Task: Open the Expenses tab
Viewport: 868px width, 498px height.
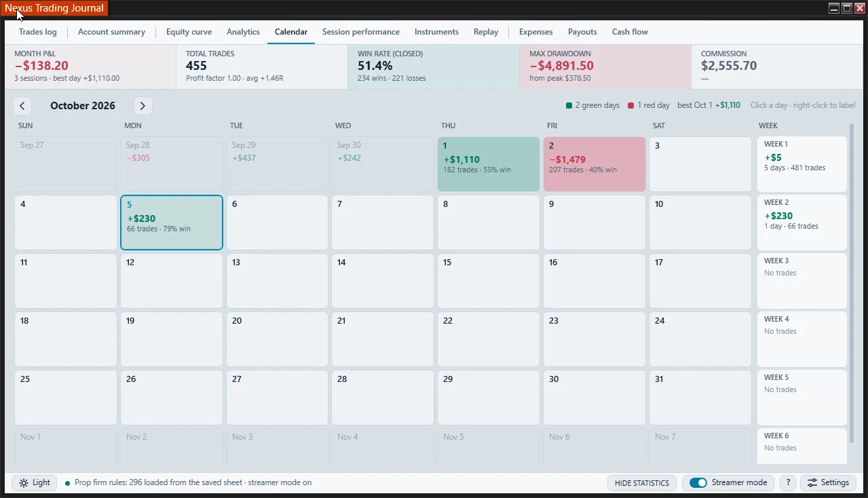Action: coord(536,32)
